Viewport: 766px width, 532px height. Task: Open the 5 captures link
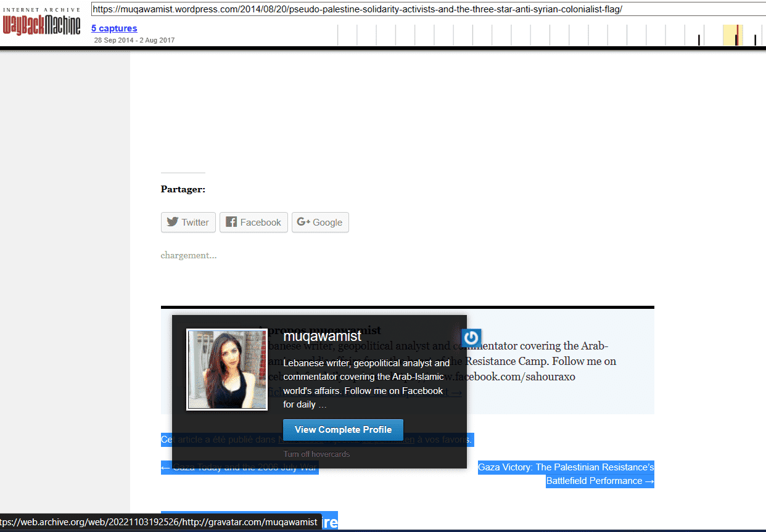[x=114, y=28]
